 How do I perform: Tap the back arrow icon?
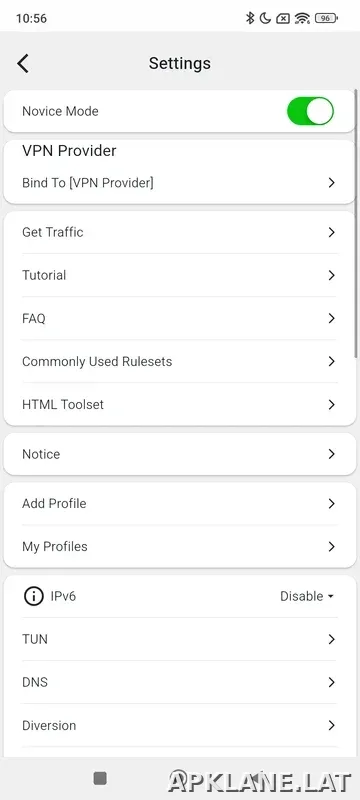coord(23,63)
